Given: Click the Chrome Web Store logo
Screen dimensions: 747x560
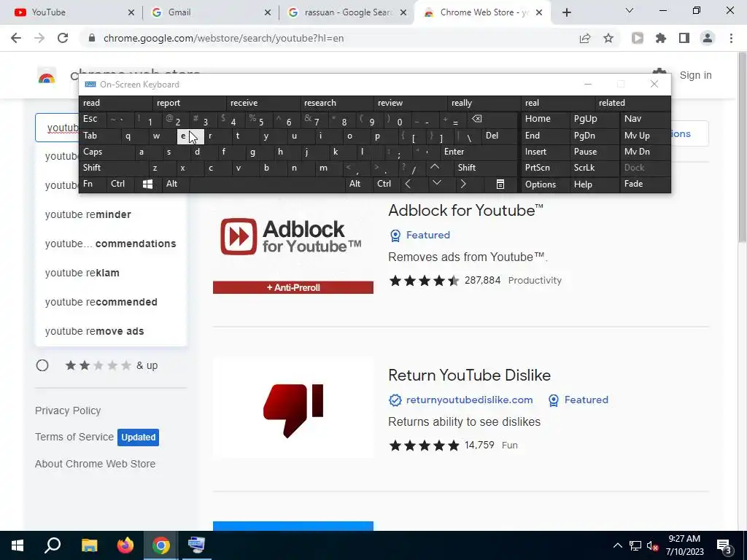Looking at the screenshot, I should 47,76.
